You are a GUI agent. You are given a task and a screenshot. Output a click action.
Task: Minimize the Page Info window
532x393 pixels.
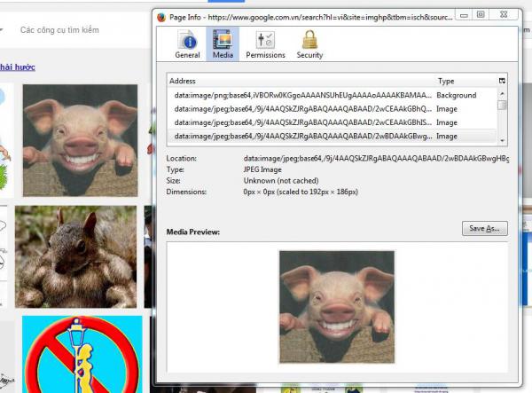[x=464, y=15]
